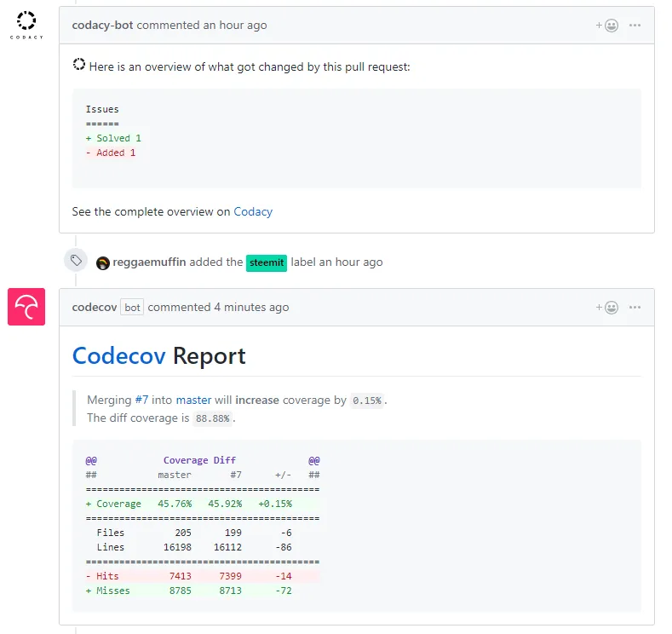The width and height of the screenshot is (672, 634).
Task: Click the 88.88% diff coverage value
Action: point(213,418)
